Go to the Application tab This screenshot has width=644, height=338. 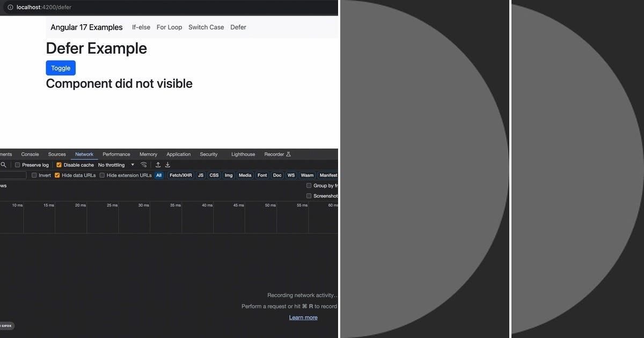coord(179,155)
